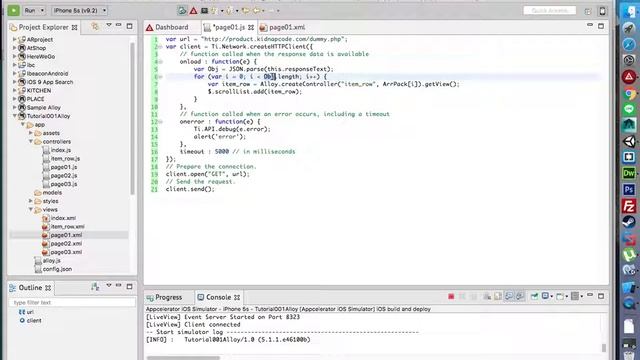Open alloy.js file
This screenshot has width=640, height=360.
point(51,260)
